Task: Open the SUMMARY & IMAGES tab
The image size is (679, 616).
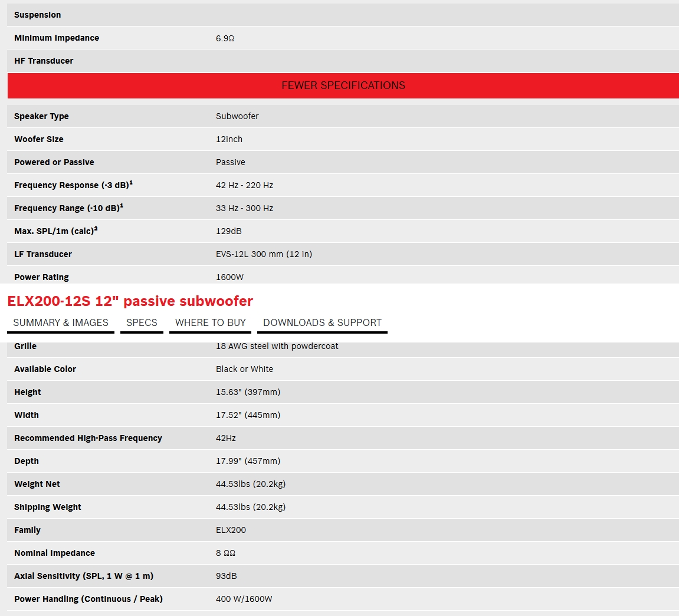Action: click(x=61, y=323)
